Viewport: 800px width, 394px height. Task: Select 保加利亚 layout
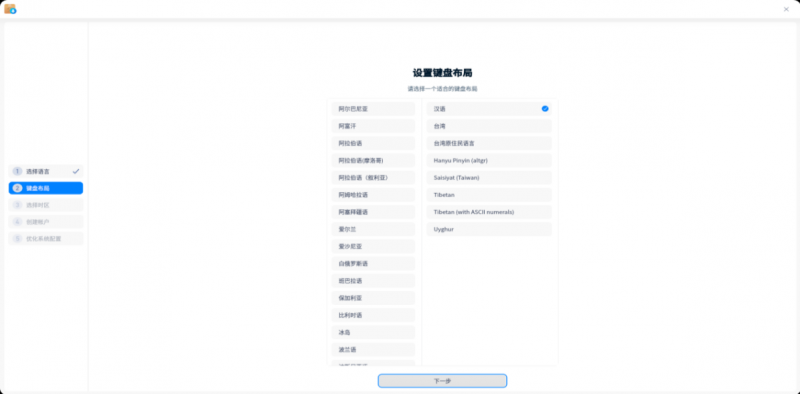pyautogui.click(x=373, y=298)
